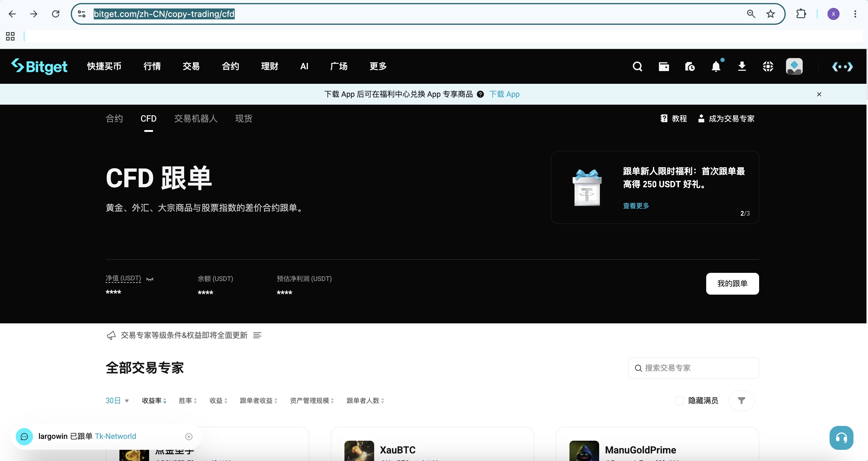Open the Bitget search icon
Image resolution: width=868 pixels, height=461 pixels.
(637, 66)
